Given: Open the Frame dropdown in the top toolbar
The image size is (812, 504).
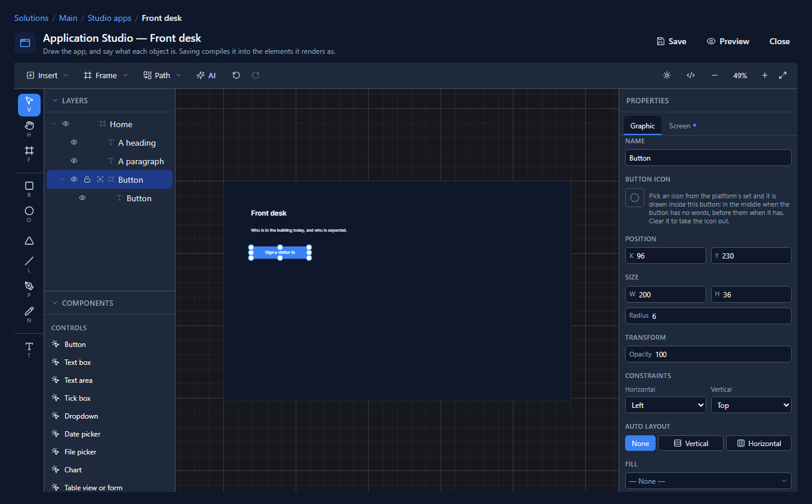Looking at the screenshot, I should [106, 75].
